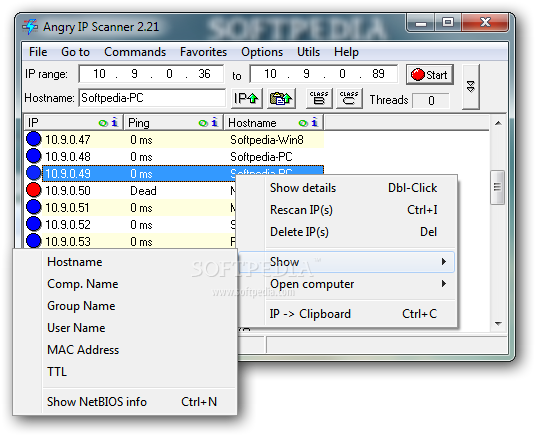Select User Name in the Show submenu
Viewport: 536px width, 436px height.
click(125, 328)
